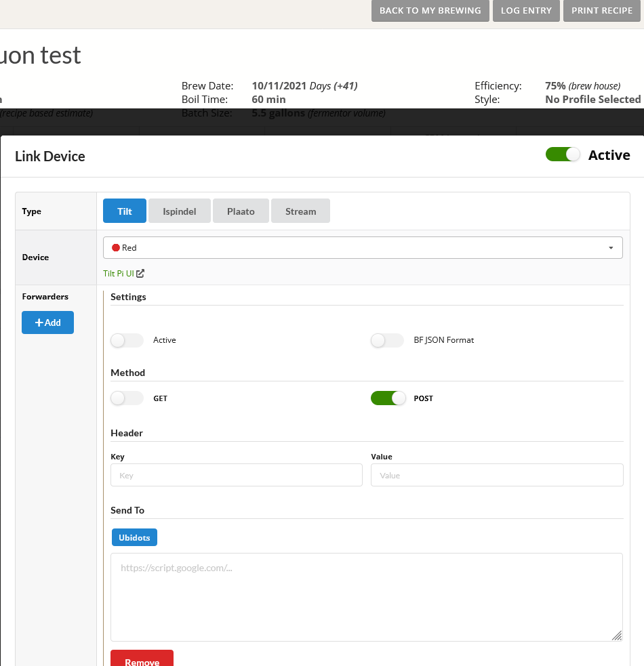
Task: Click the Ubidots preset button
Action: [134, 537]
